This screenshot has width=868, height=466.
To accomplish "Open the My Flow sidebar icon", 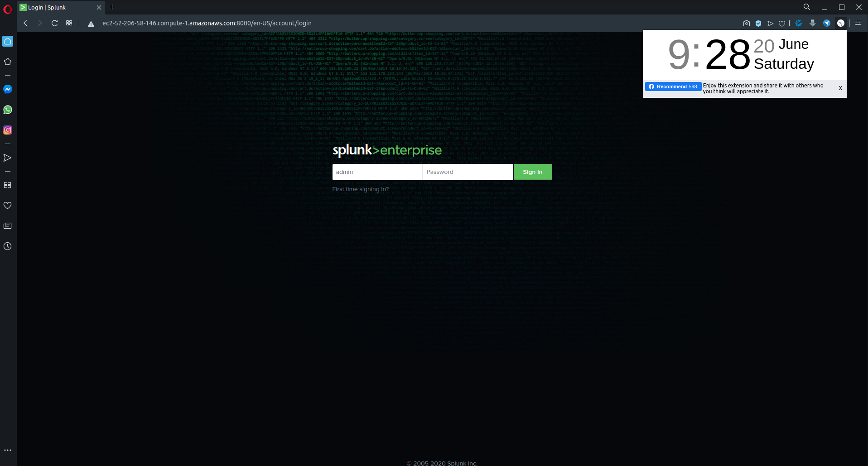I will [8, 158].
